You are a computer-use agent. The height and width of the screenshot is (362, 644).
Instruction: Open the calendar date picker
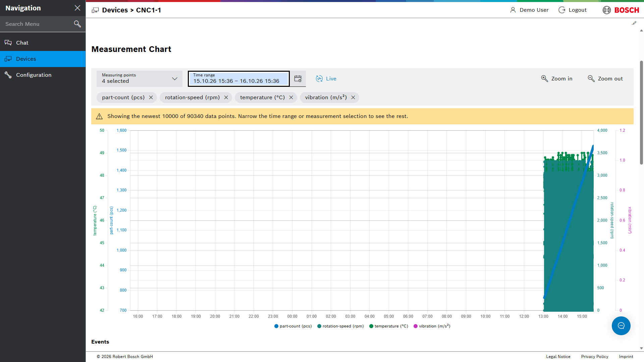coord(298,78)
